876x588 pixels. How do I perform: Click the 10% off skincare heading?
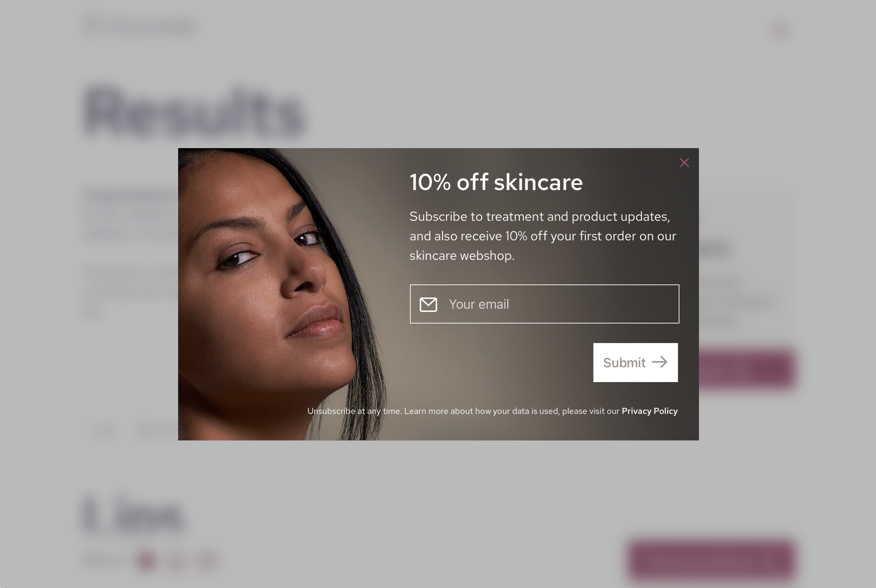pos(496,182)
